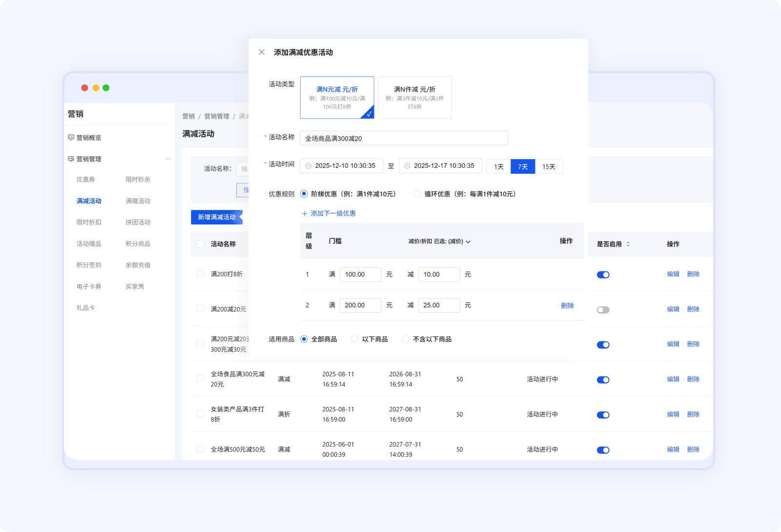Select 循环优惠 radio option
Screen dimensions: 781x532
(x=417, y=194)
